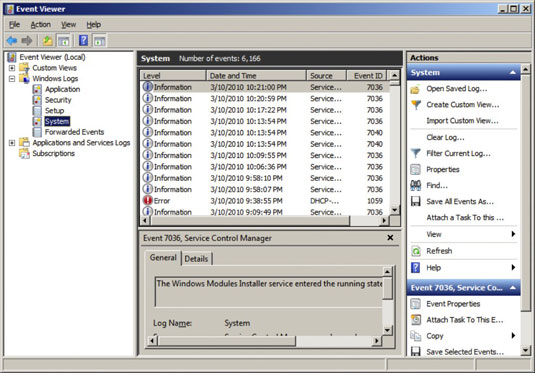Collapse the Windows Logs tree node

12,78
